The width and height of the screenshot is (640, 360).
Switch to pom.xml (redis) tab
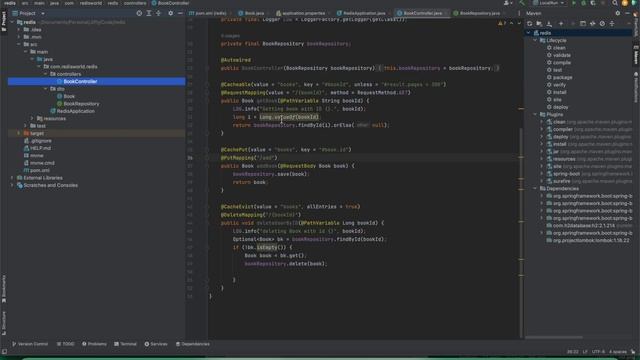pos(208,13)
